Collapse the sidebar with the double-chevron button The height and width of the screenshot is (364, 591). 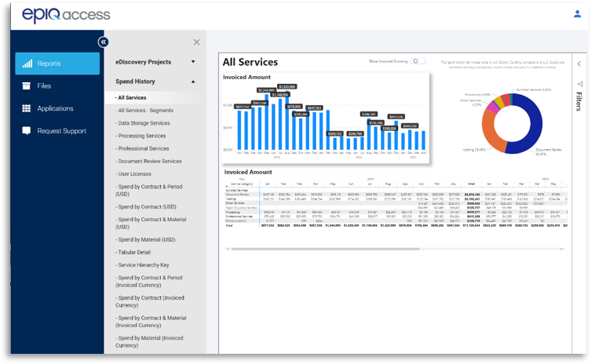[104, 42]
